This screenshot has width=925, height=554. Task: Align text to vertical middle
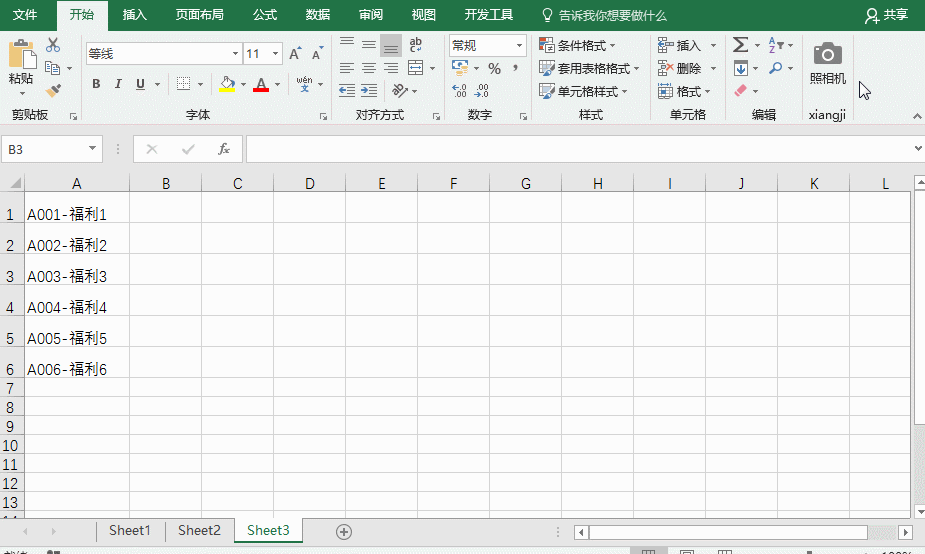point(369,45)
